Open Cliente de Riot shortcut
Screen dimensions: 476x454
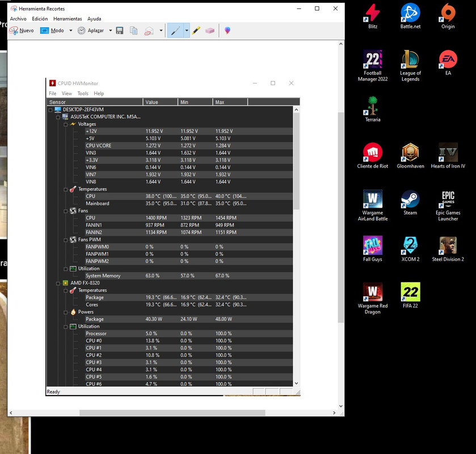pos(373,156)
